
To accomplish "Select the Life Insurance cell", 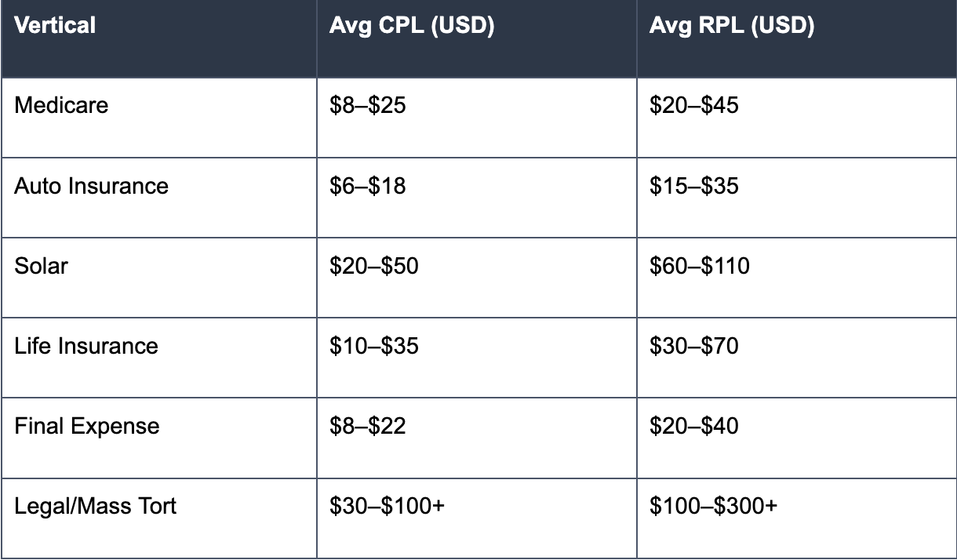I will click(158, 358).
